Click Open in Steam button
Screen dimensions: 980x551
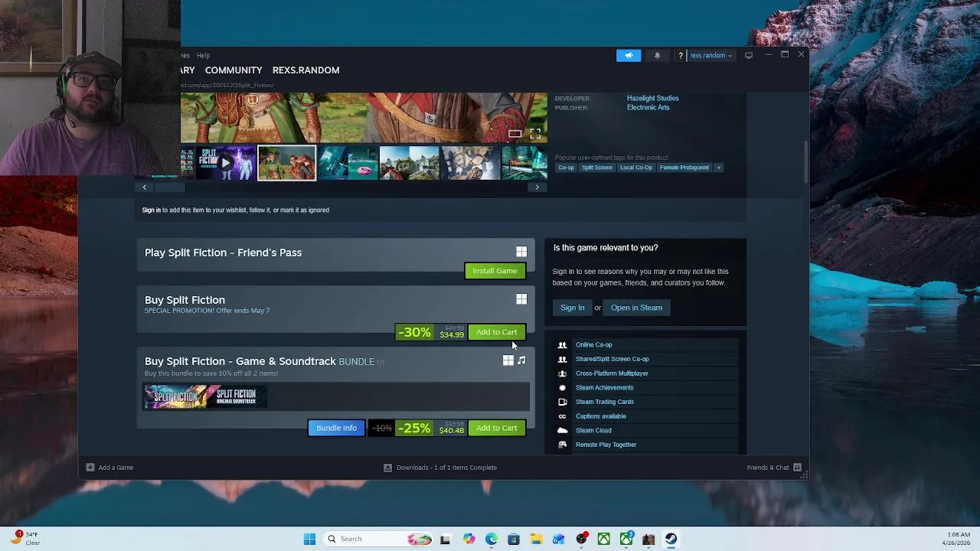click(x=636, y=308)
